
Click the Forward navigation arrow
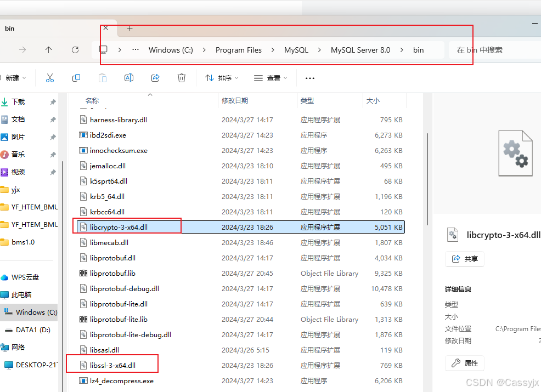[x=22, y=50]
